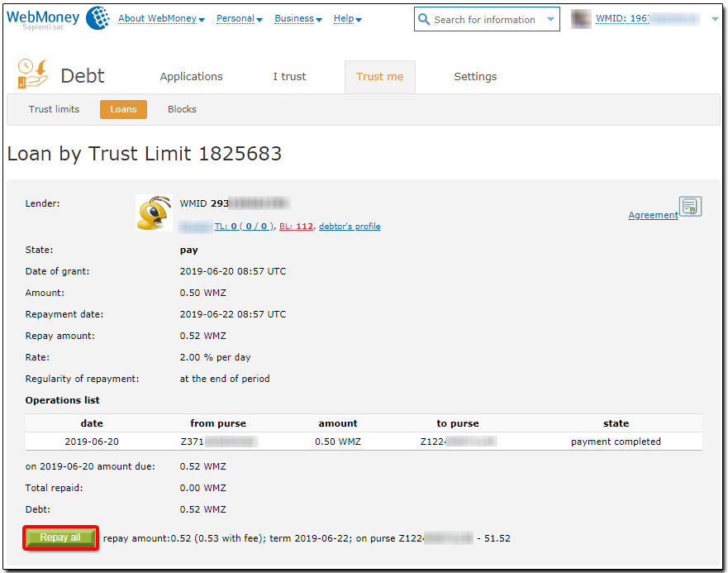Click the state value pay
This screenshot has height=573, width=728.
pos(189,250)
